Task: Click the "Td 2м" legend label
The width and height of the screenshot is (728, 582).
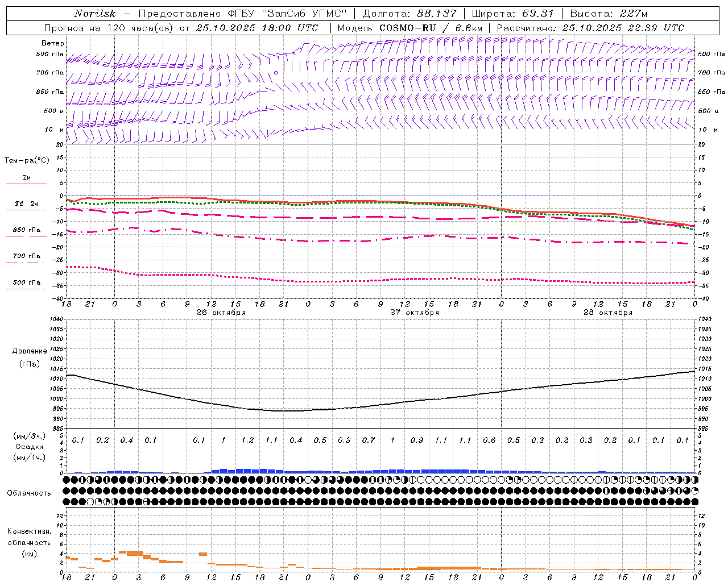Action: [x=27, y=203]
